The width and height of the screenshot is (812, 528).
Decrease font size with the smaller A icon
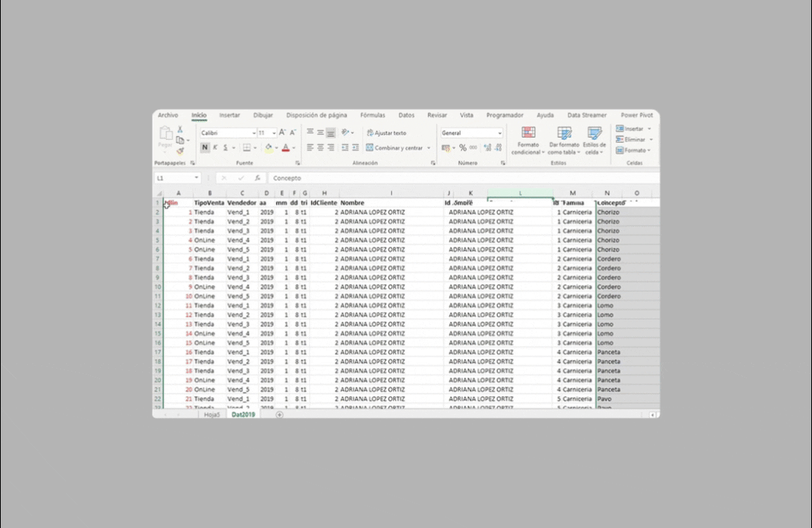pyautogui.click(x=292, y=132)
